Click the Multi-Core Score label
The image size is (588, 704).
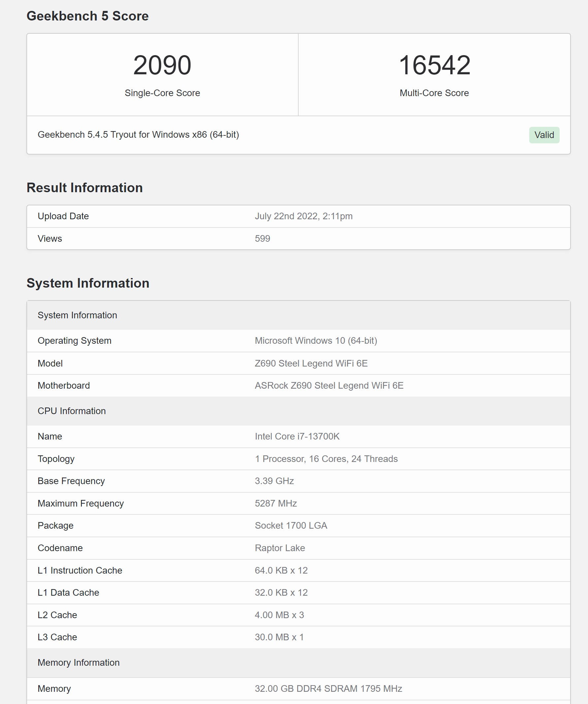[434, 93]
